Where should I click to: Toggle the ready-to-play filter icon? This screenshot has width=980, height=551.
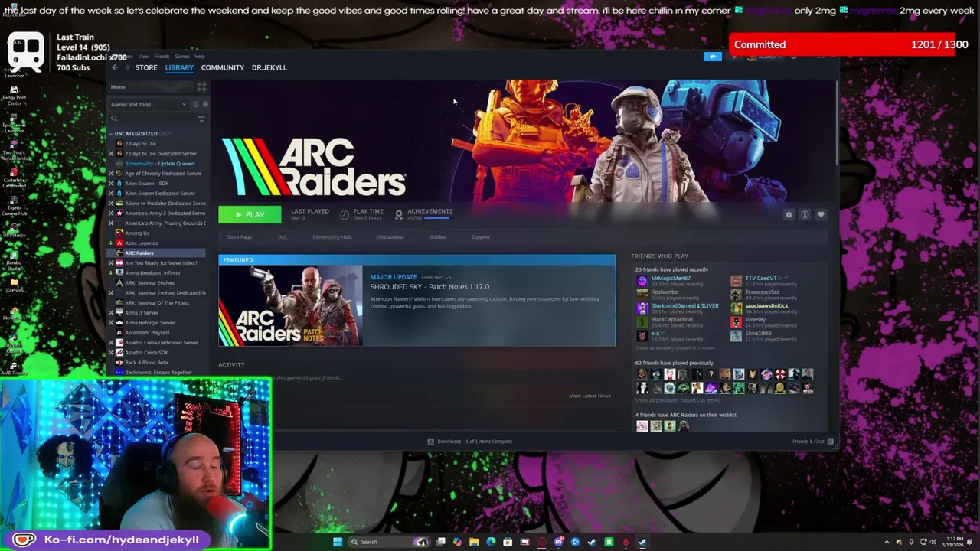tap(204, 104)
